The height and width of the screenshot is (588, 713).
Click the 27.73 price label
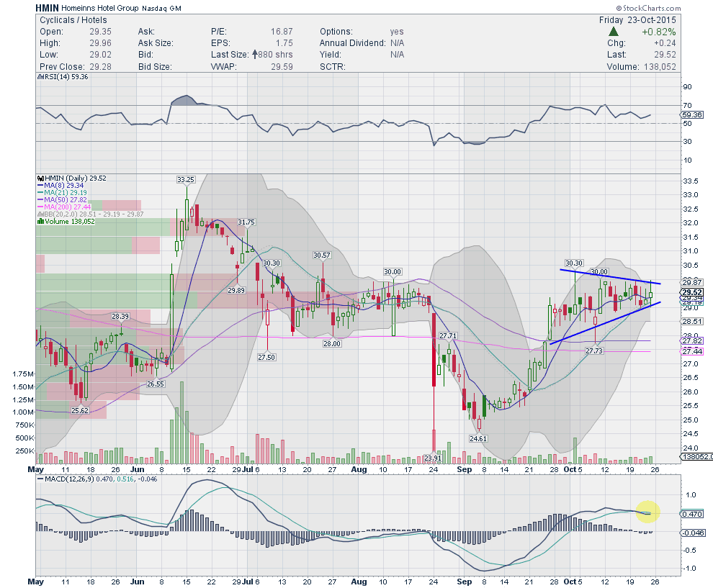[594, 350]
